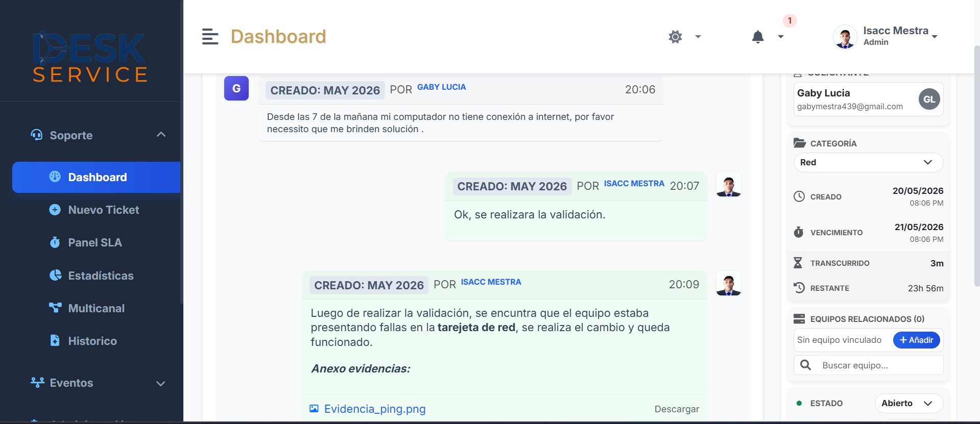The image size is (980, 424).
Task: Toggle the sidebar hamburger menu icon
Action: (210, 37)
